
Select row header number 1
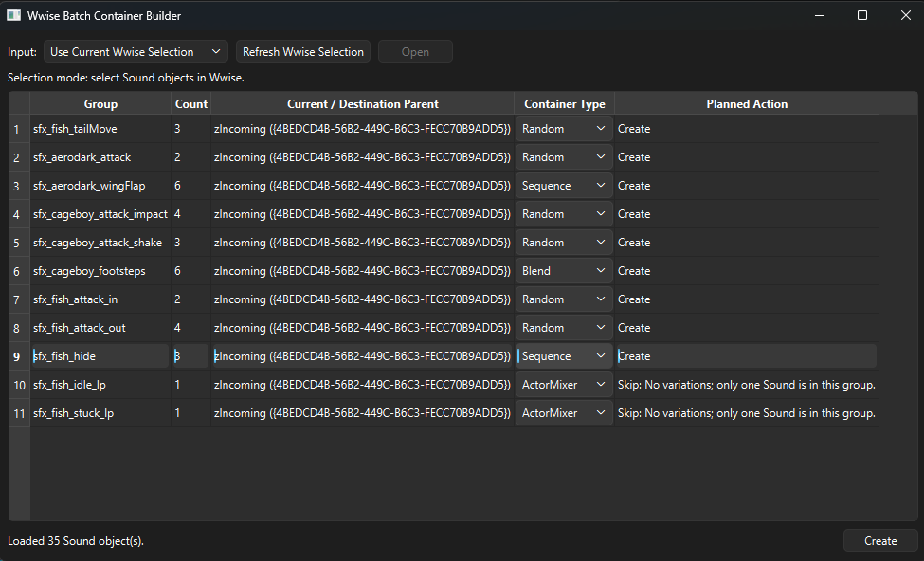(x=19, y=129)
